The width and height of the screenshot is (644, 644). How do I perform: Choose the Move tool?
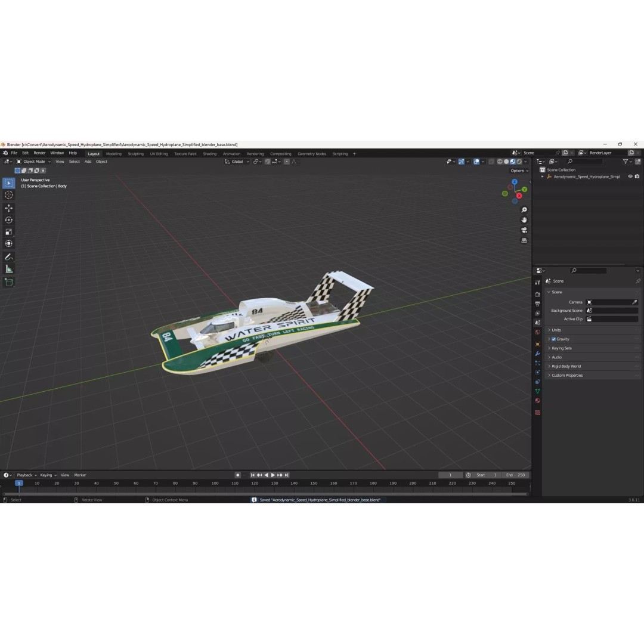click(x=8, y=208)
